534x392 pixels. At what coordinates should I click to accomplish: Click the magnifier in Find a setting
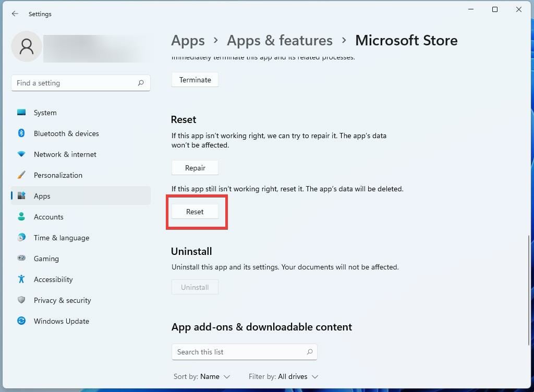coord(141,83)
